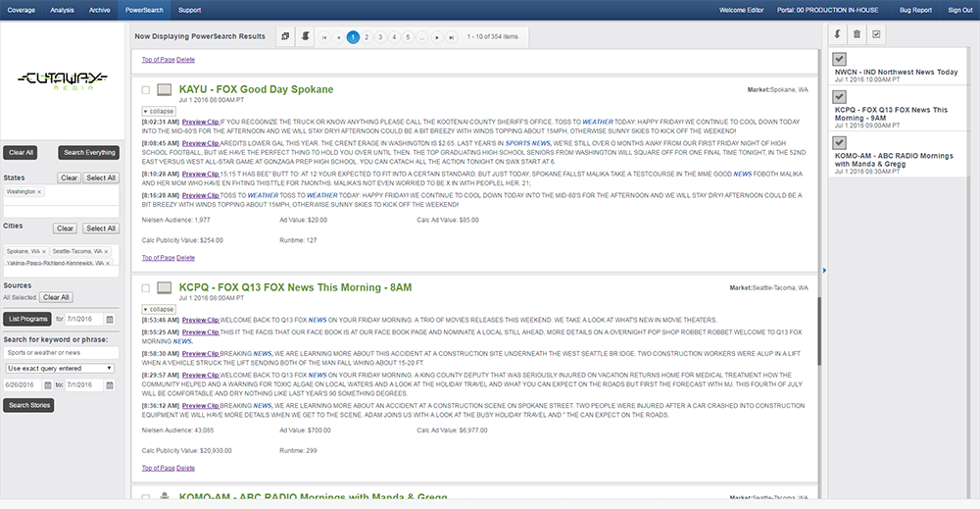
Task: Remove the Seattle-Tacoma, WA city tag
Action: pos(106,252)
